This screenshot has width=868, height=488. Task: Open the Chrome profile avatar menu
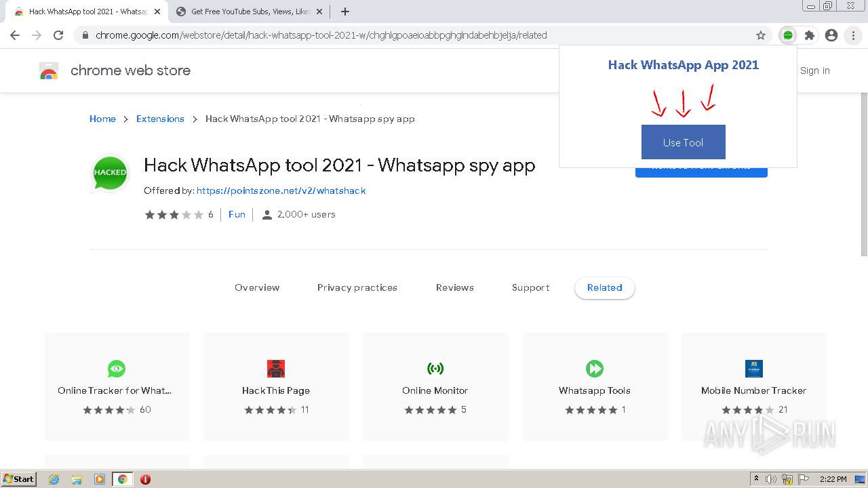point(831,35)
